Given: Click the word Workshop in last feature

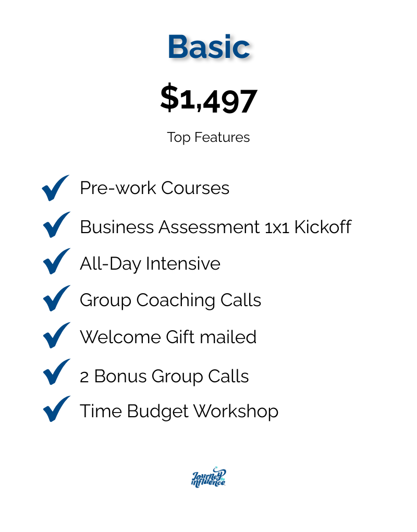Looking at the screenshot, I should click(x=236, y=412).
